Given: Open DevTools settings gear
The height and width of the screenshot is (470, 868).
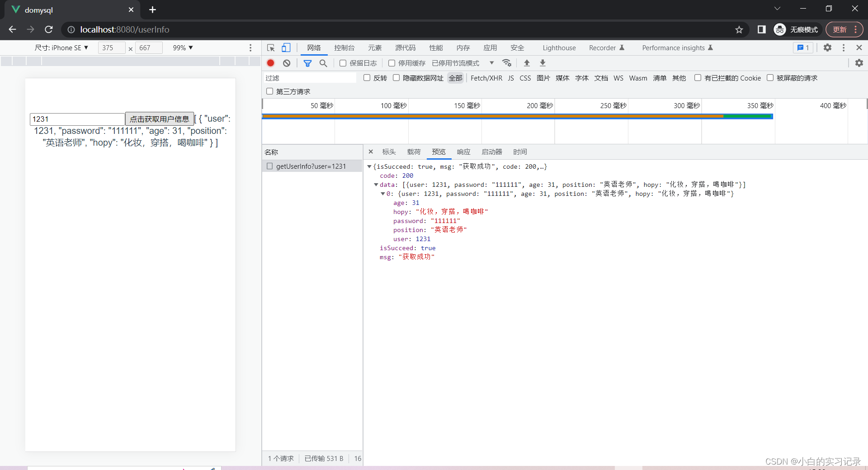Looking at the screenshot, I should click(827, 47).
